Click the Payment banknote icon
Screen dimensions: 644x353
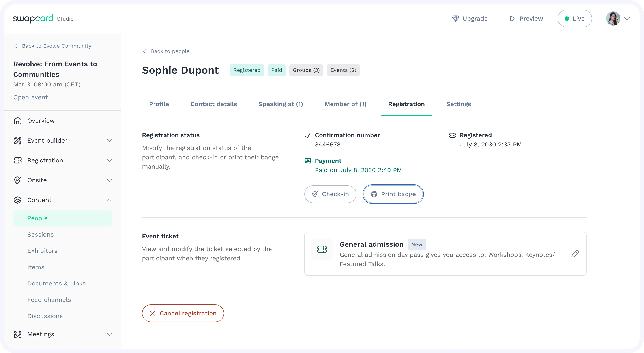click(308, 161)
